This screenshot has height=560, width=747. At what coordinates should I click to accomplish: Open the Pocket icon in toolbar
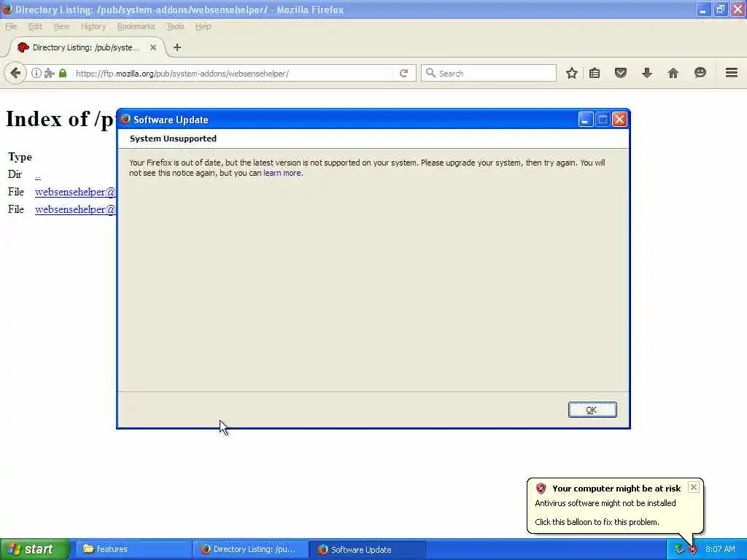(620, 73)
